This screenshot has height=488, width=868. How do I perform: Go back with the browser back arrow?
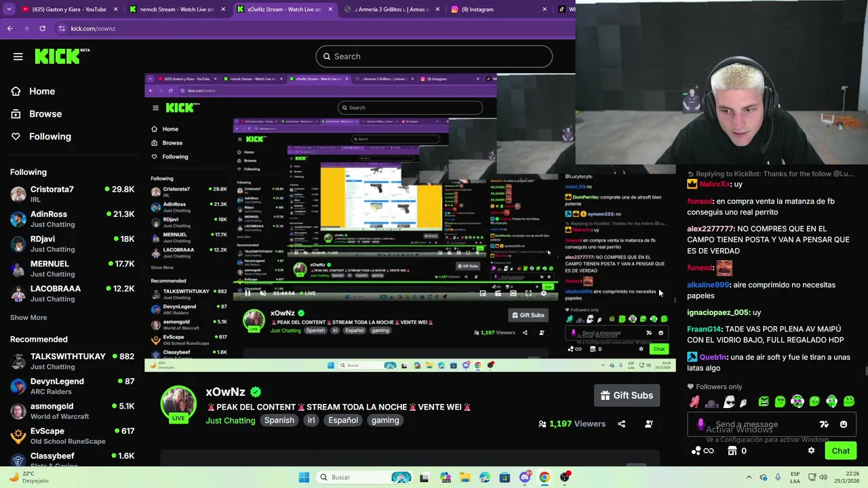(9, 28)
